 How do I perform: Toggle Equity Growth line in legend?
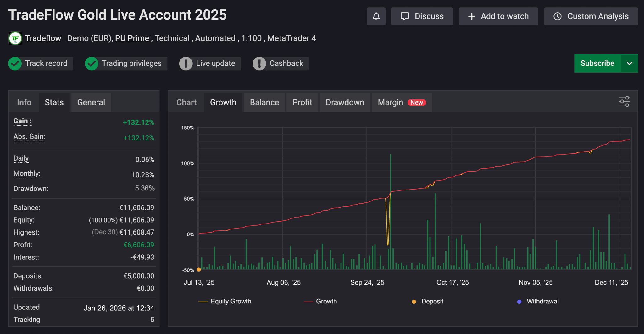[x=225, y=301]
